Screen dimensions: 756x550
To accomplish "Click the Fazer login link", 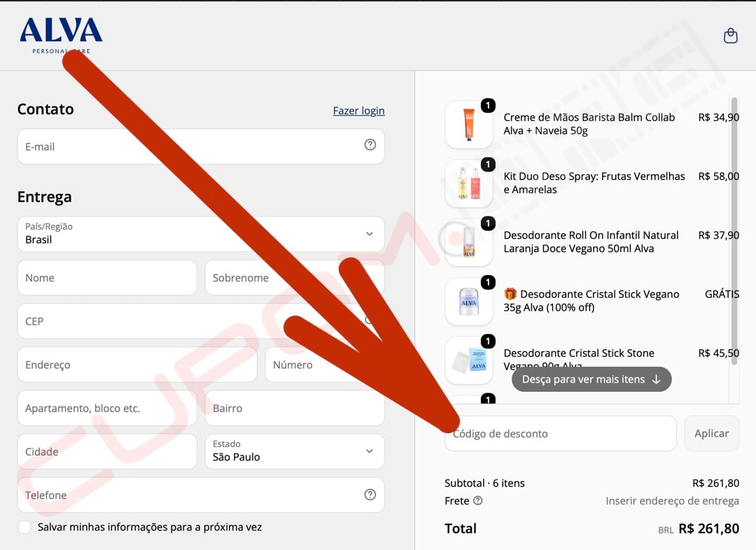I will 358,111.
